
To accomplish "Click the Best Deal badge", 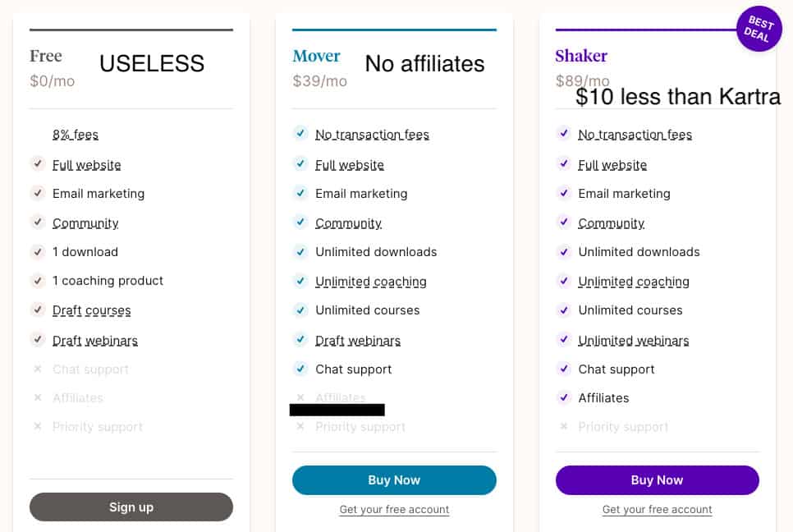I will point(759,29).
